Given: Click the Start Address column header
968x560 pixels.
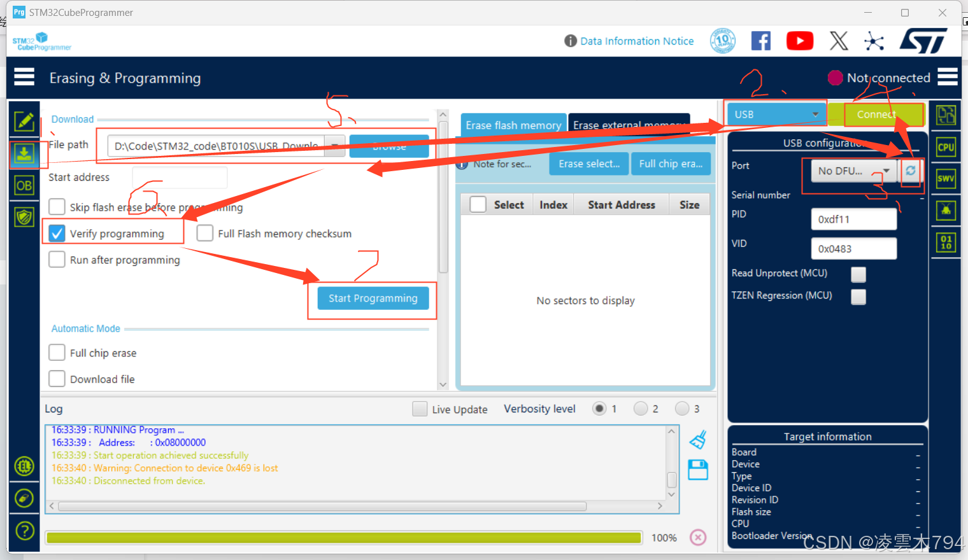Looking at the screenshot, I should [622, 204].
